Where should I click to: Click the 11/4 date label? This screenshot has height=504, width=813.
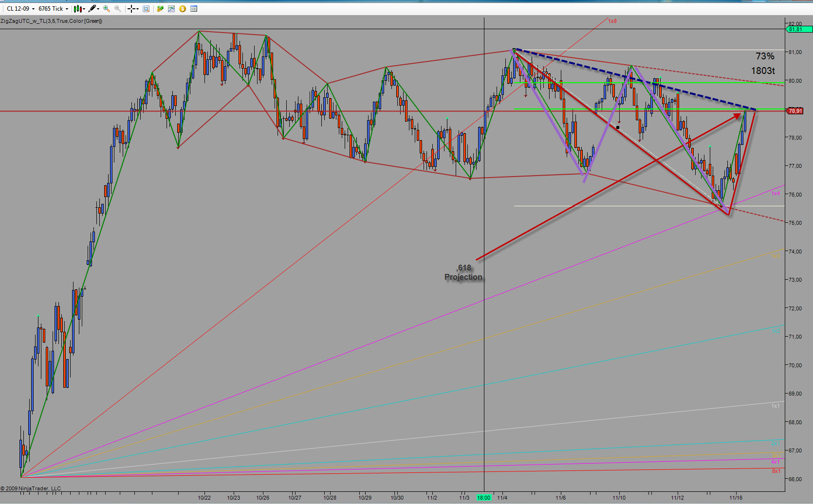click(502, 498)
